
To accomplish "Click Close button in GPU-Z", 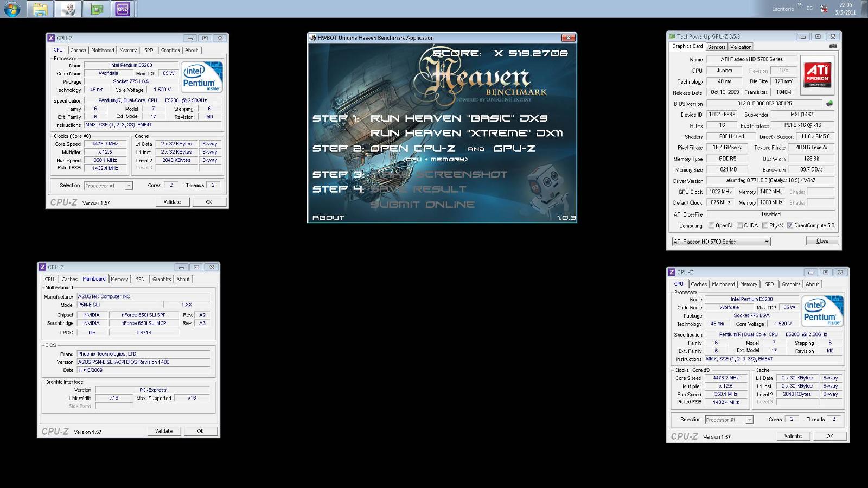I will coord(822,240).
